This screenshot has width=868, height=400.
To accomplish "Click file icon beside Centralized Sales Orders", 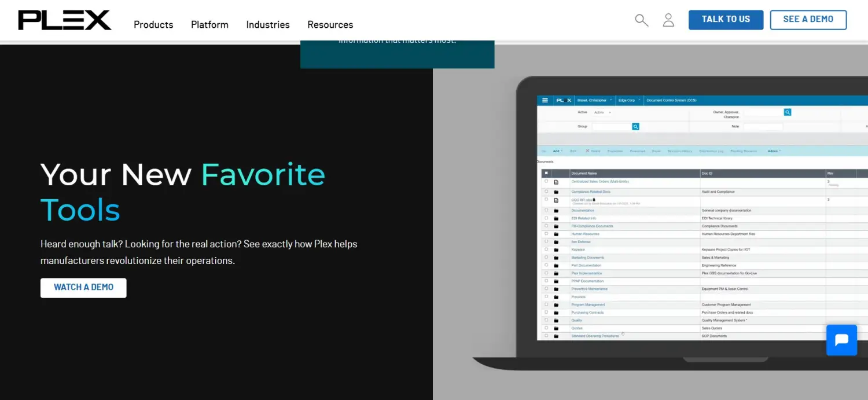I will coord(556,183).
